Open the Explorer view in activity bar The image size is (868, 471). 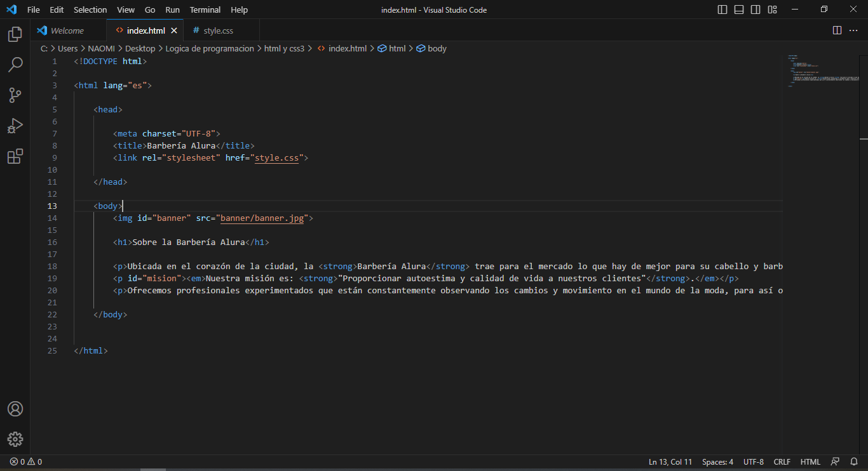pos(15,34)
